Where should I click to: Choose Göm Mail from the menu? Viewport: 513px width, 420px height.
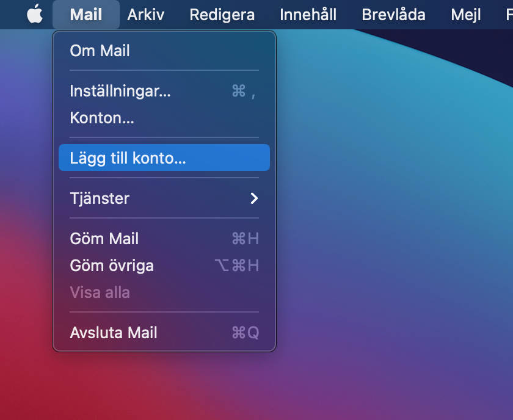point(164,239)
